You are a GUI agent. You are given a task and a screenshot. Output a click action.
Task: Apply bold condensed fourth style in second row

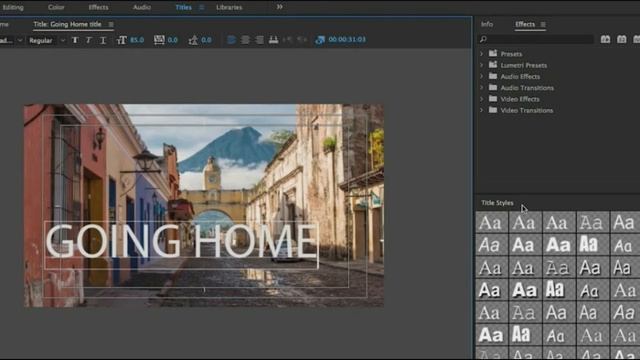pyautogui.click(x=592, y=245)
